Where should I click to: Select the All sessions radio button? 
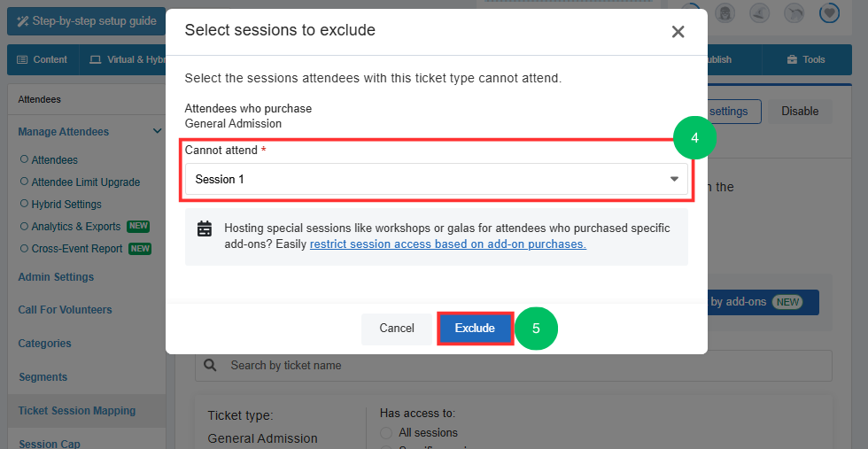pos(387,433)
